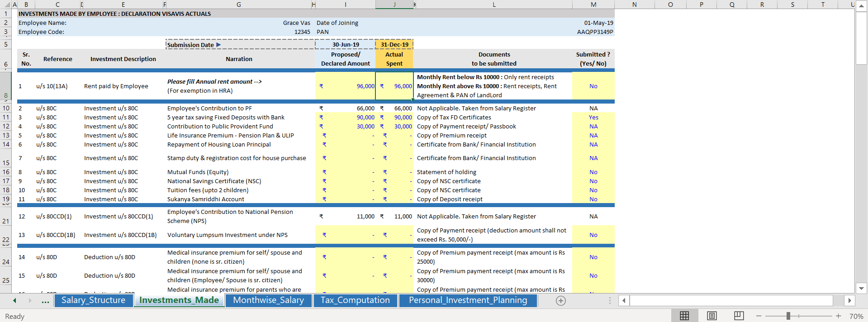The image size is (868, 322).
Task: Switch to Monthwise_Salary sheet tab
Action: point(269,300)
